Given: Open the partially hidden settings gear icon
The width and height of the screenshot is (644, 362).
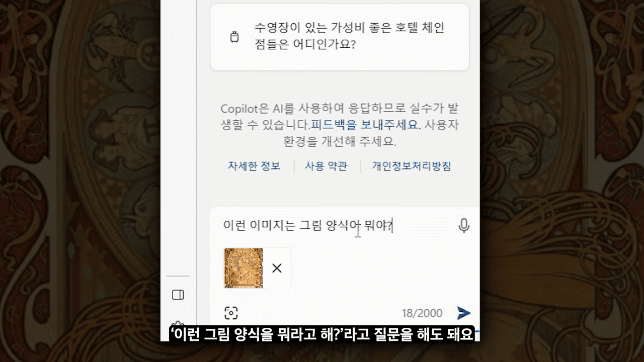Looking at the screenshot, I should point(178,325).
